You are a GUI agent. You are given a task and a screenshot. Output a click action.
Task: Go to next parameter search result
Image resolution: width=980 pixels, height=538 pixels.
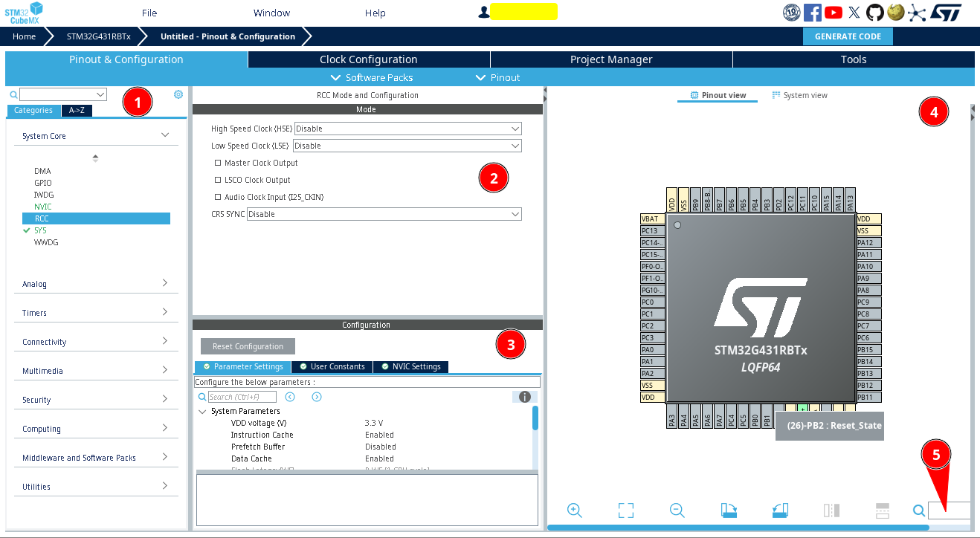(317, 397)
